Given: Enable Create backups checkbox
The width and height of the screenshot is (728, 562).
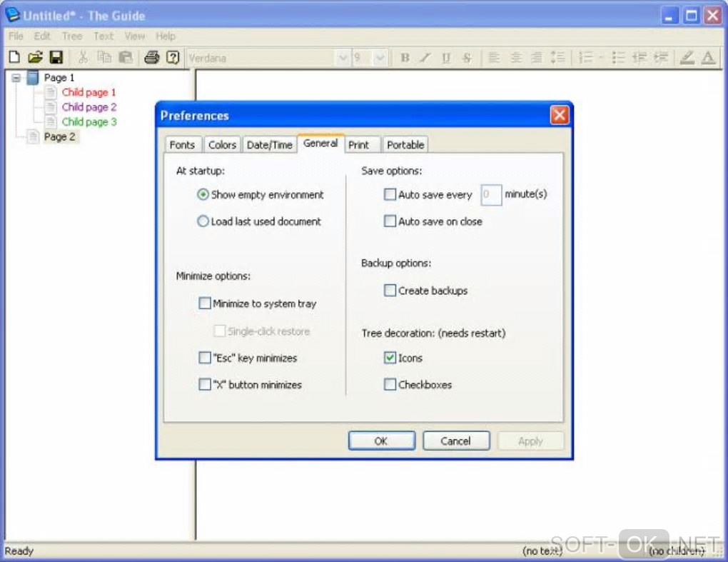Looking at the screenshot, I should (x=390, y=291).
